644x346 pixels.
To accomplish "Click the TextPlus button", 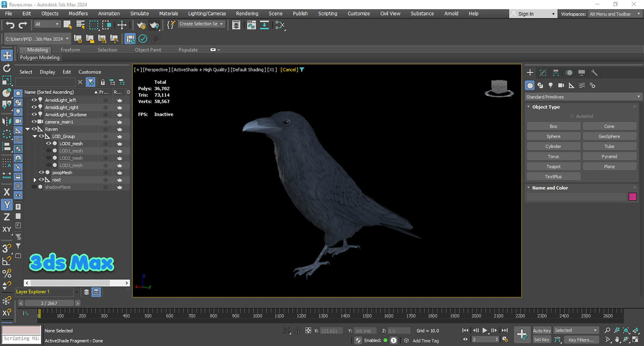I will point(553,177).
